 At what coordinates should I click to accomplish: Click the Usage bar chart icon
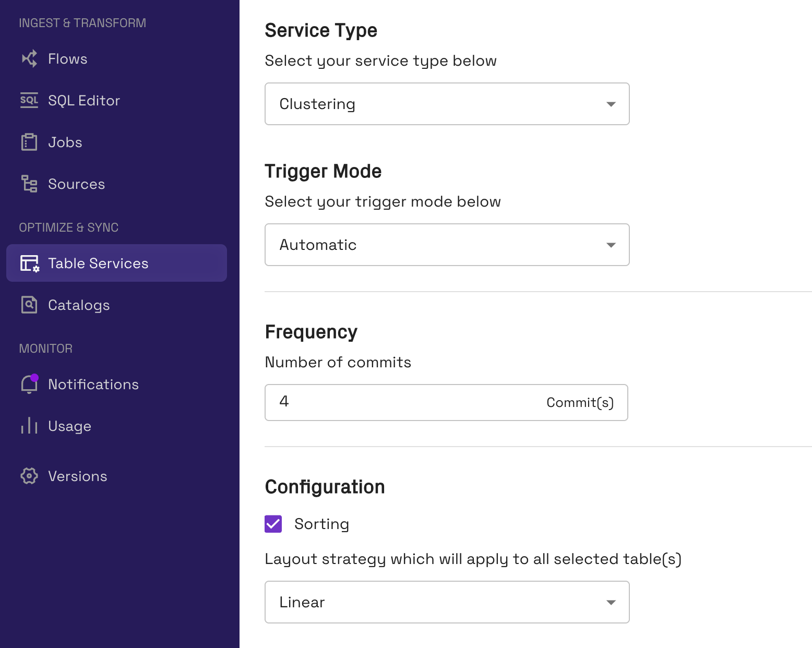(x=29, y=426)
